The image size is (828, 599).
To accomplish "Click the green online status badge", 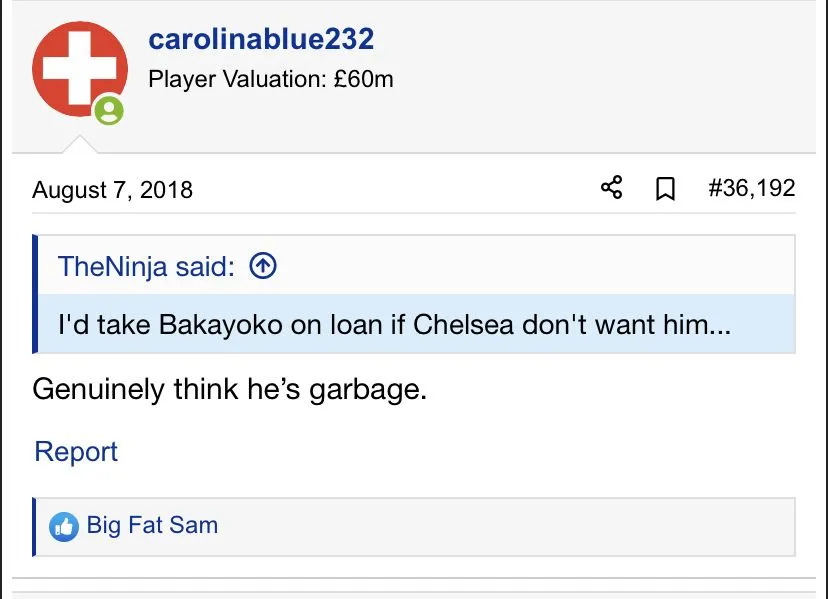I will pos(109,111).
